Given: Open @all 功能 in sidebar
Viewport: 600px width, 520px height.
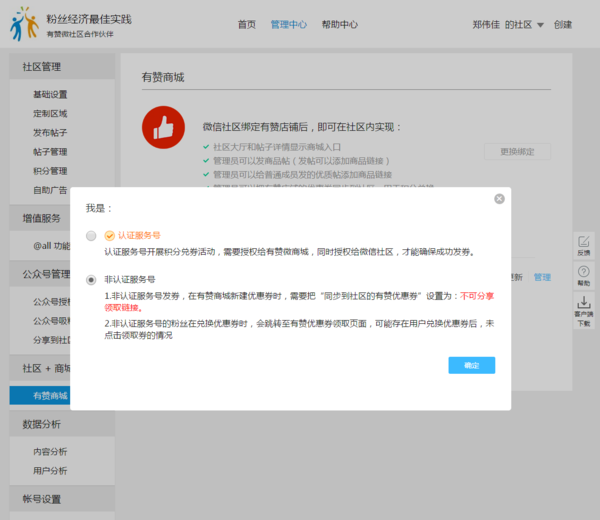Looking at the screenshot, I should coord(52,246).
